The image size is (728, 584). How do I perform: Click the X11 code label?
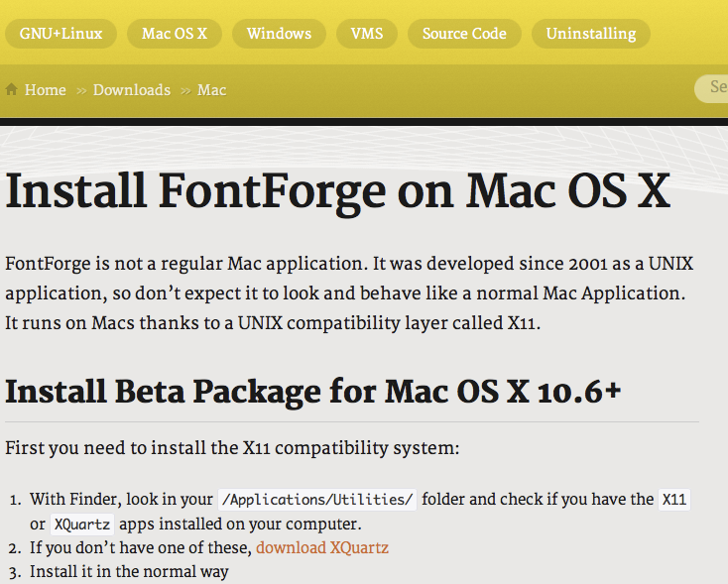click(674, 500)
